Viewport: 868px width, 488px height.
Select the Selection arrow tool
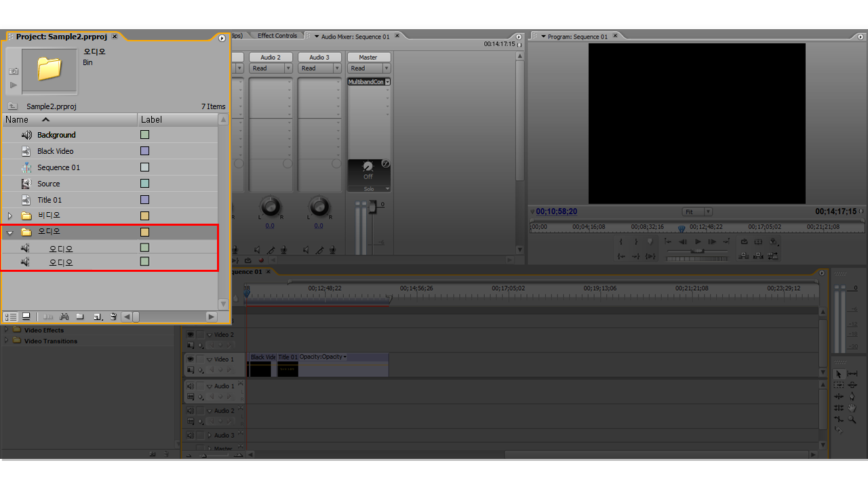(x=839, y=374)
